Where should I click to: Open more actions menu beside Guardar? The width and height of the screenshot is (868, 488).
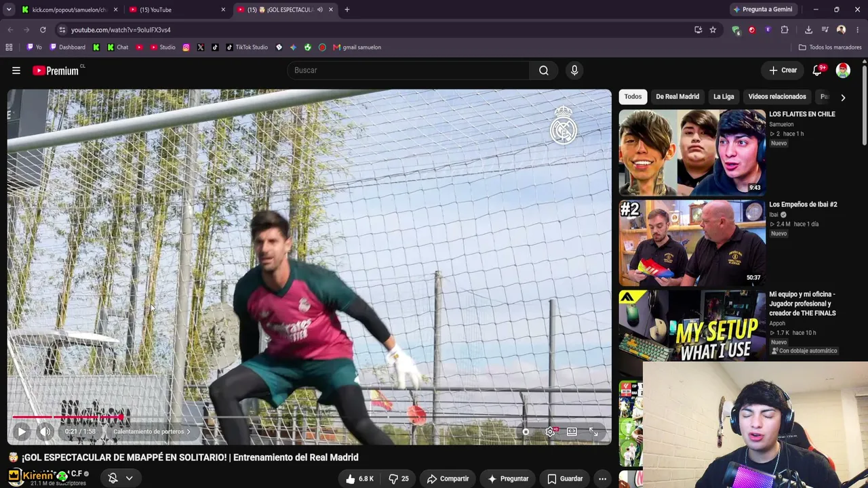tap(602, 479)
